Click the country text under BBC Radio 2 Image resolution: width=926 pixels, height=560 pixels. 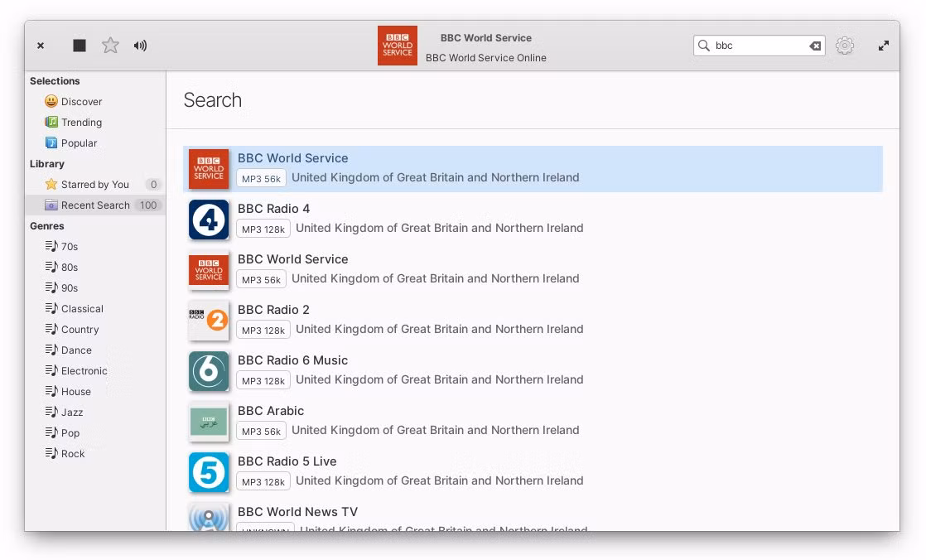tap(439, 329)
